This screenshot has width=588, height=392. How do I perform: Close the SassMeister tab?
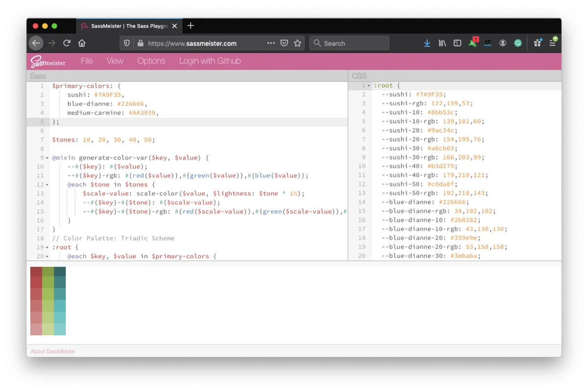click(175, 26)
